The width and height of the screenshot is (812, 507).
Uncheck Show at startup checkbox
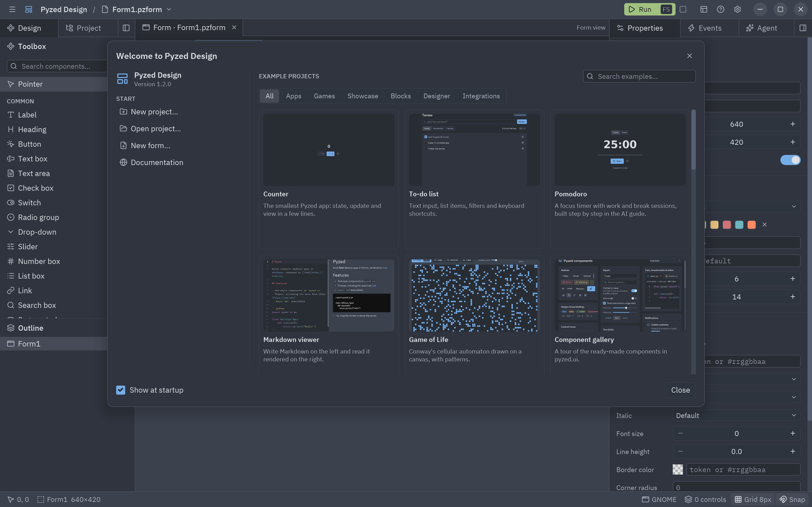coord(120,390)
